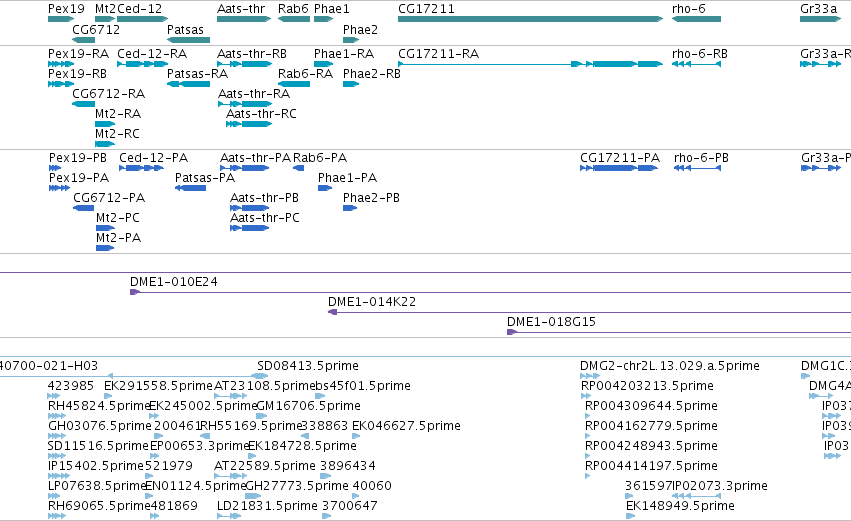Viewport: 851px width, 521px height.
Task: Select the LD21831.5prime EST
Action: click(229, 516)
